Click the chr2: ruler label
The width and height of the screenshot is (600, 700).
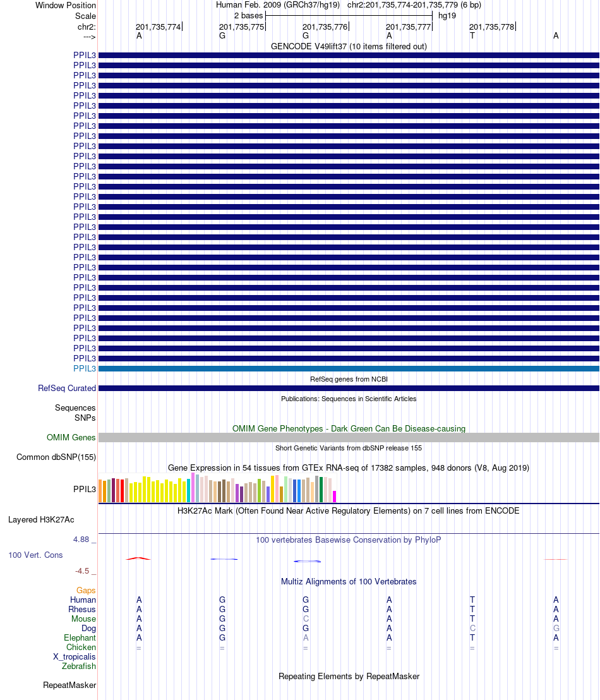tap(87, 27)
